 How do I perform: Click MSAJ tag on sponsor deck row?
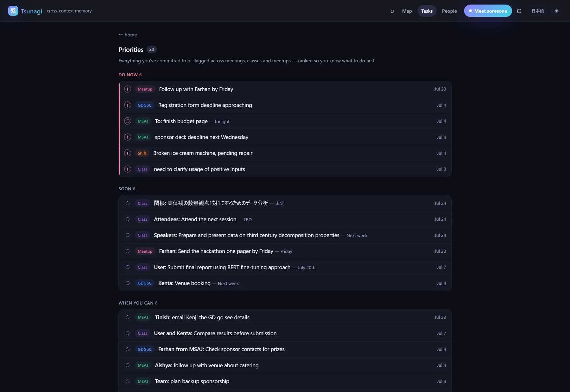pyautogui.click(x=143, y=137)
